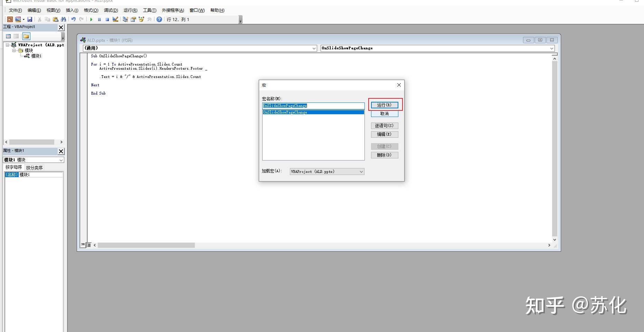Image resolution: width=644 pixels, height=332 pixels.
Task: Click the code window's horizontal scrollbar thumb
Action: (x=146, y=245)
